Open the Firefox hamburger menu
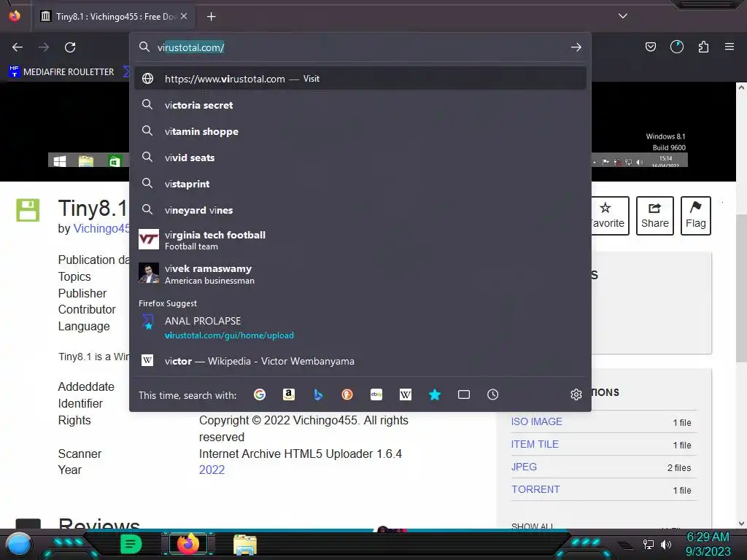Screen dimensions: 747x560 [x=729, y=47]
